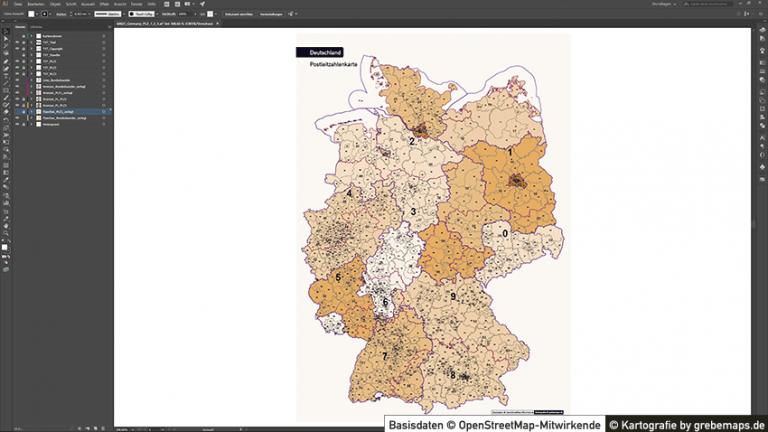This screenshot has height=432, width=768.
Task: Select the Hand tool
Action: (6, 226)
